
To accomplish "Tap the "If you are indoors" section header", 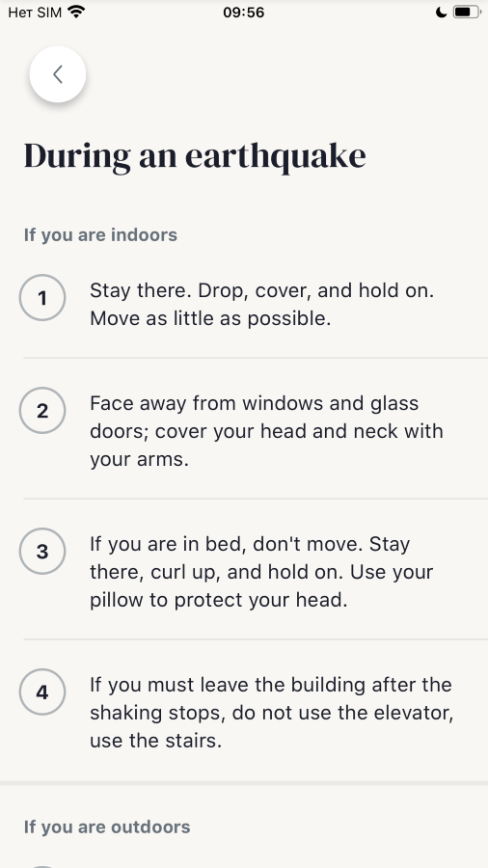I will [100, 234].
